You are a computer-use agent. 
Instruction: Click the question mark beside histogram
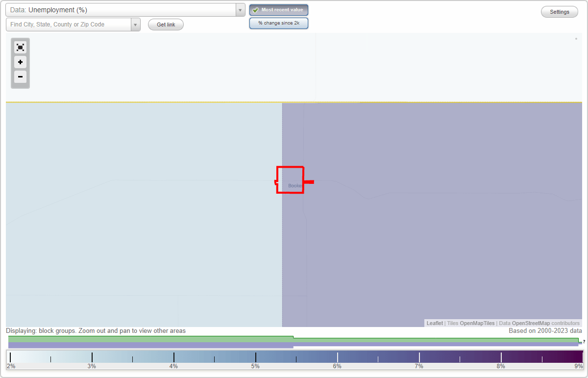click(x=584, y=342)
